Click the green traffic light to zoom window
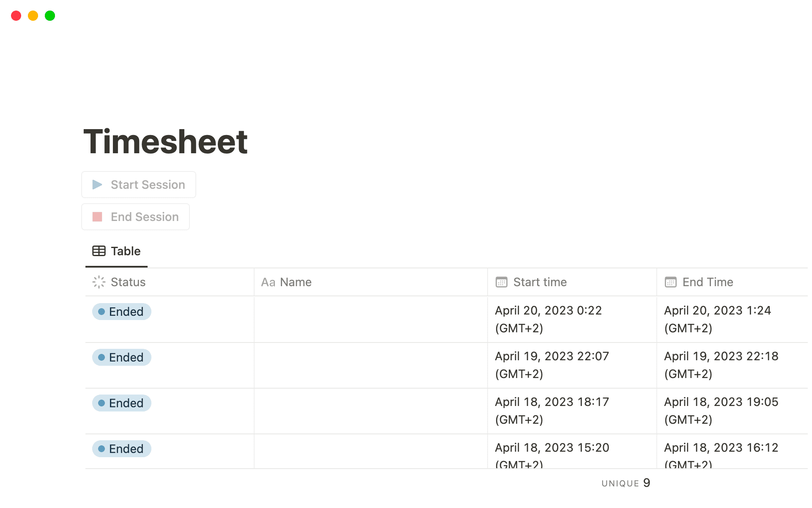812x508 pixels. (49, 16)
